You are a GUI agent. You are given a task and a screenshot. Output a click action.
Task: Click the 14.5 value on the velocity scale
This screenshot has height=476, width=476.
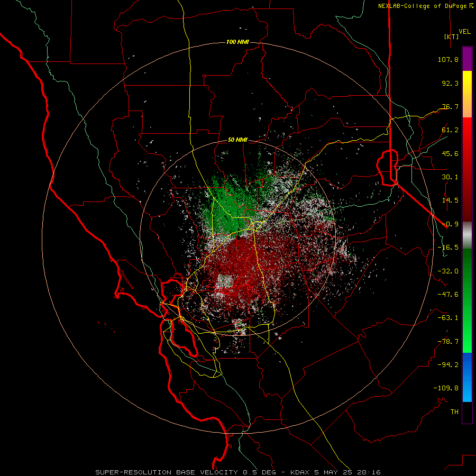450,200
